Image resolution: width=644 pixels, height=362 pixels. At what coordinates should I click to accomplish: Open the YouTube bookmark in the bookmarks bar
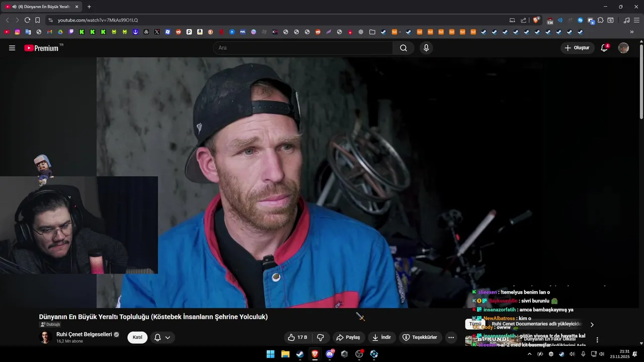click(x=7, y=32)
